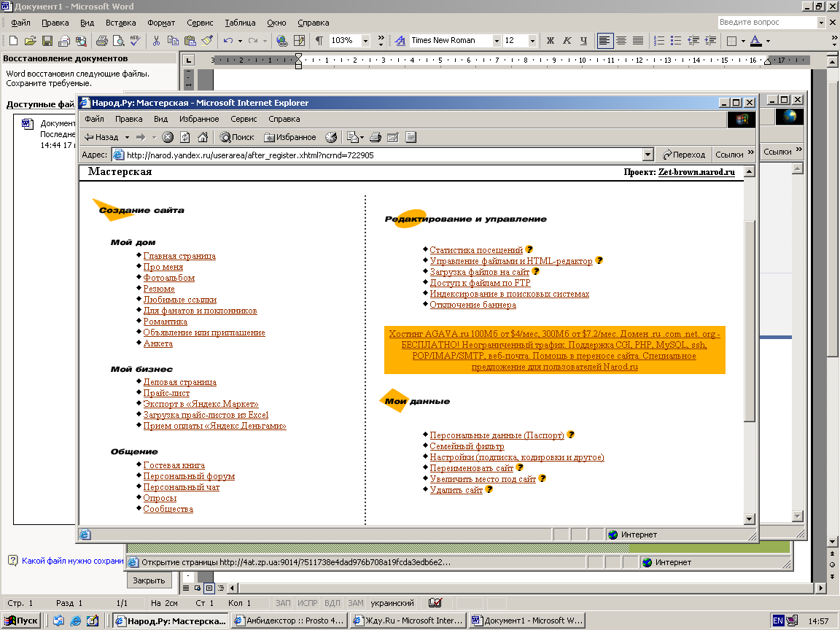This screenshot has width=840, height=630.
Task: Open the Статистика посещений link
Action: pyautogui.click(x=476, y=250)
